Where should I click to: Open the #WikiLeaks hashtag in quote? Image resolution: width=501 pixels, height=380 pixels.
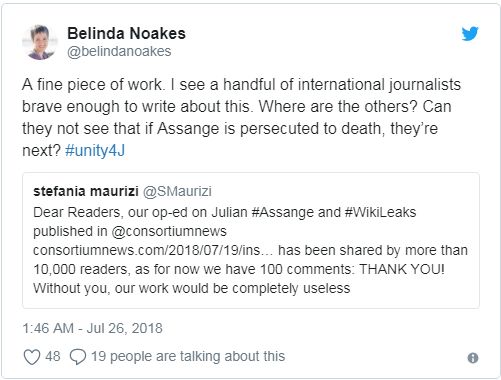tap(380, 212)
